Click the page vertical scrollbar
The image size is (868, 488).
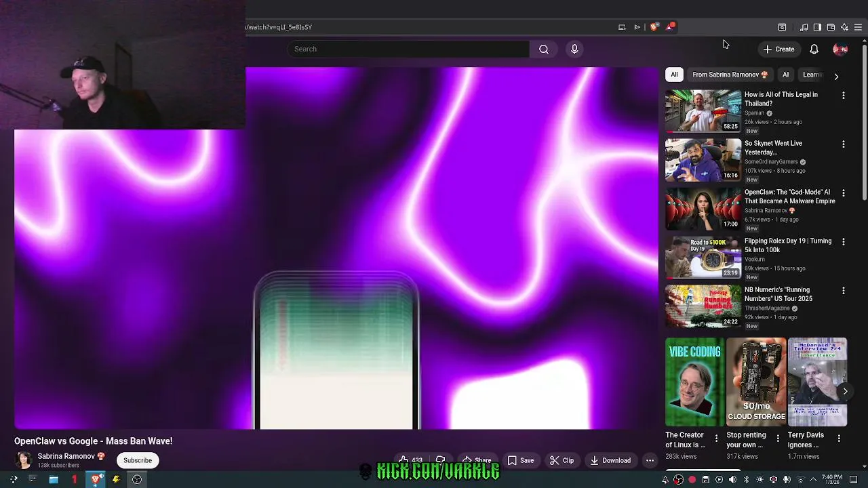[864, 122]
